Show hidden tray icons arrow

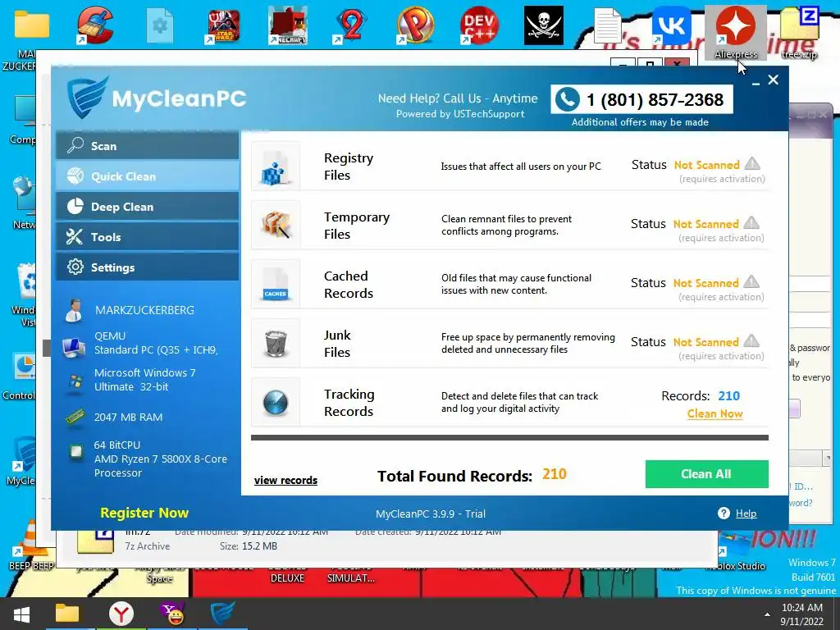pos(767,614)
